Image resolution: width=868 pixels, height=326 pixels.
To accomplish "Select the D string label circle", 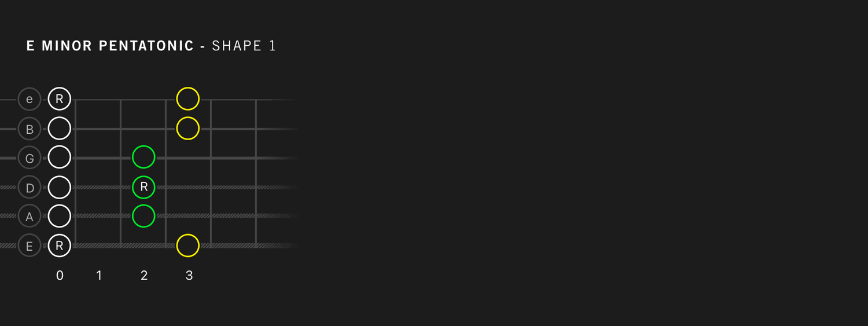I will pos(30,187).
